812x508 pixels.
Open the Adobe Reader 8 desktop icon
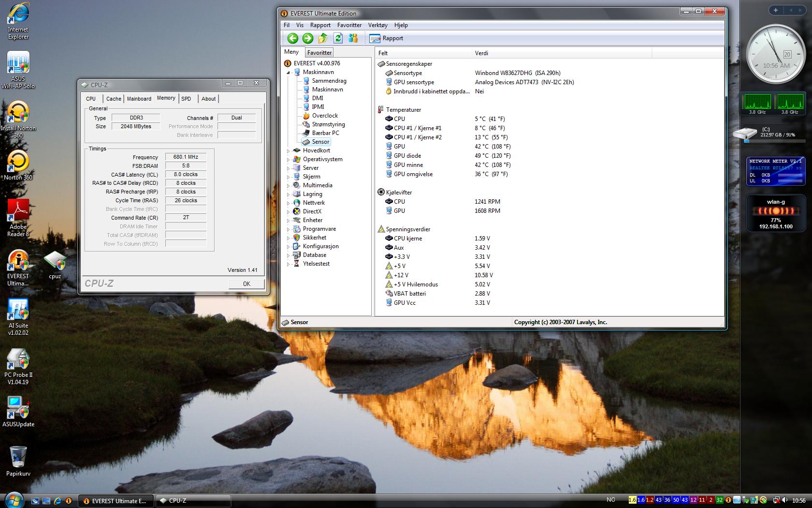(x=18, y=218)
